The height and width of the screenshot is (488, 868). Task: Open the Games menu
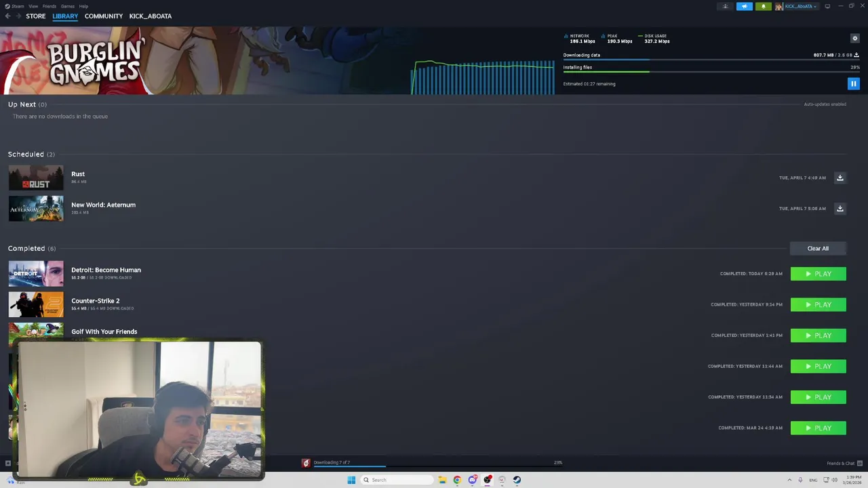point(68,6)
